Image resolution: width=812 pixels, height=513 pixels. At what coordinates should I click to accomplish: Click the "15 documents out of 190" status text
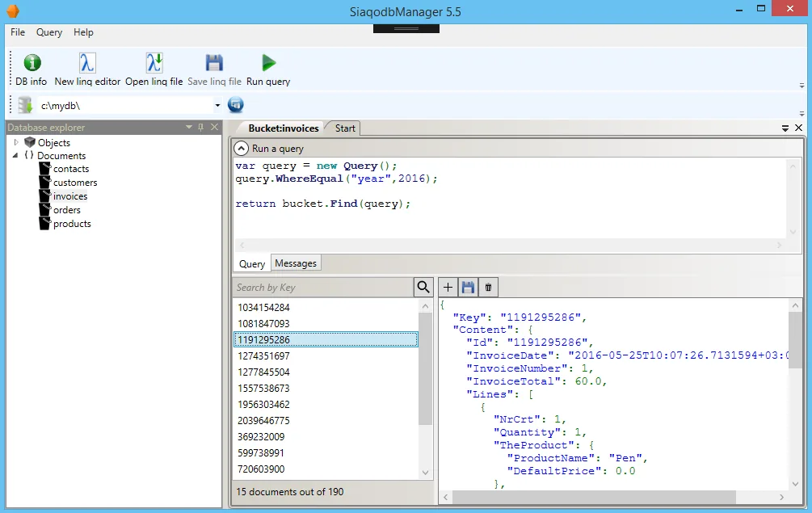coord(290,492)
